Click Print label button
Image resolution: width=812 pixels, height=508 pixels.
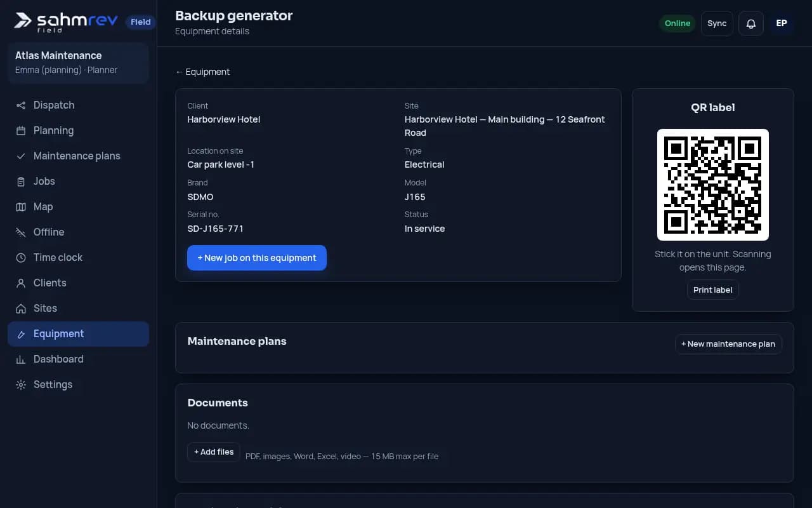(713, 290)
